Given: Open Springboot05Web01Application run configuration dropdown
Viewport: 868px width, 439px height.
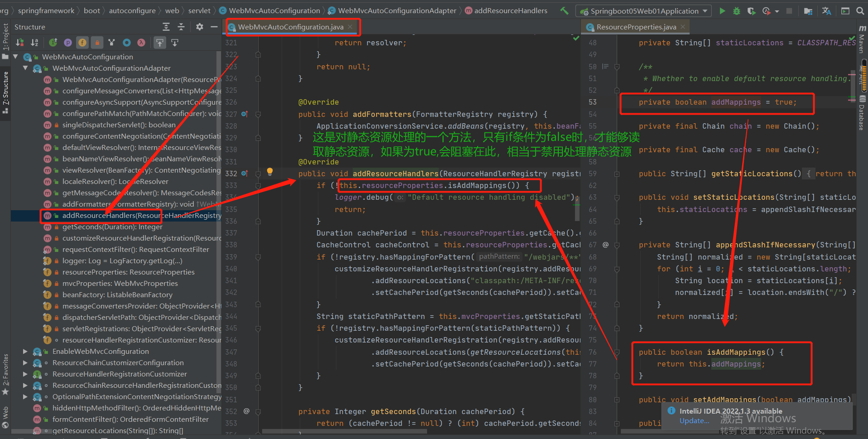Looking at the screenshot, I should (643, 11).
